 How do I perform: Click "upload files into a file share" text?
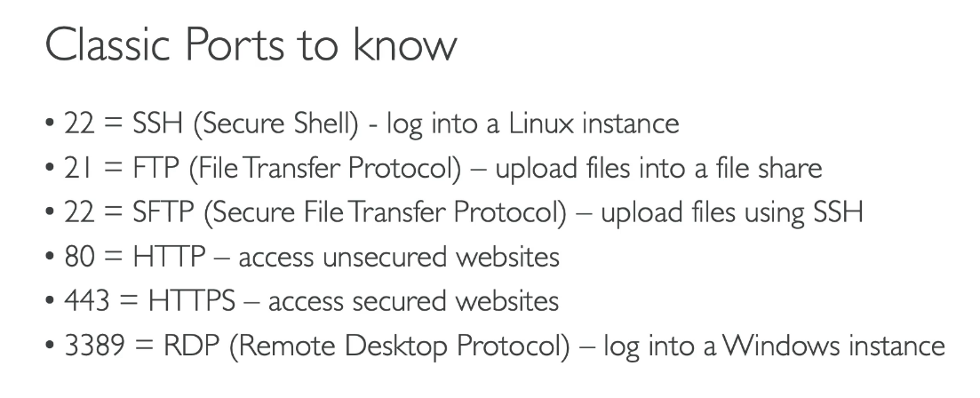[x=657, y=167]
